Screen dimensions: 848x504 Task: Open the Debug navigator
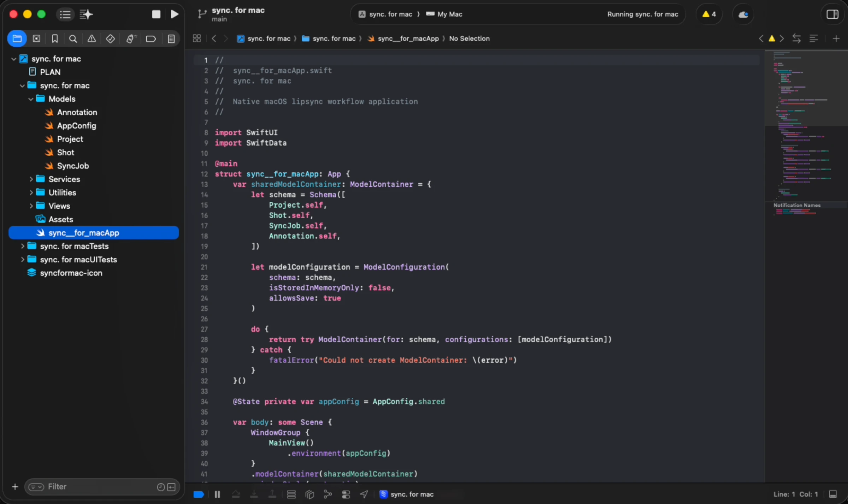tap(131, 38)
